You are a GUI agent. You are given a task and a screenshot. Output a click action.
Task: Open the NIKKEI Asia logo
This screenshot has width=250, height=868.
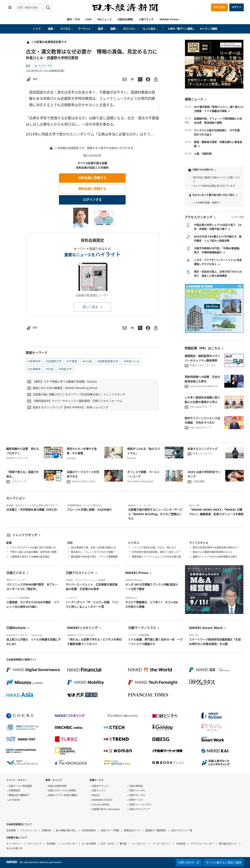(19, 694)
